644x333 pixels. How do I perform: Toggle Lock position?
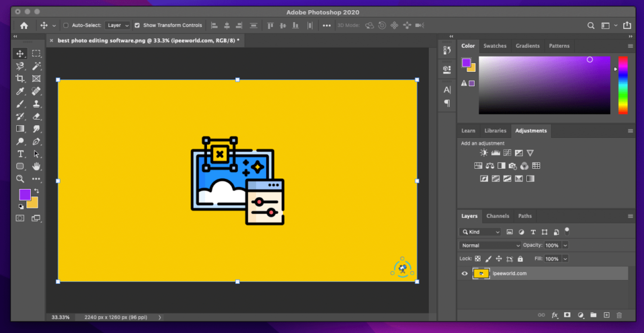499,259
